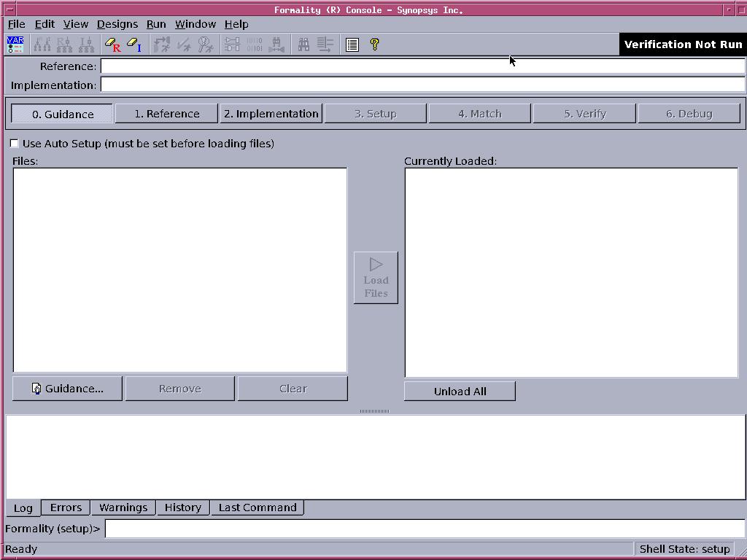Enable the Use Auto Setup checkbox
Image resolution: width=747 pixels, height=560 pixels.
click(x=15, y=144)
